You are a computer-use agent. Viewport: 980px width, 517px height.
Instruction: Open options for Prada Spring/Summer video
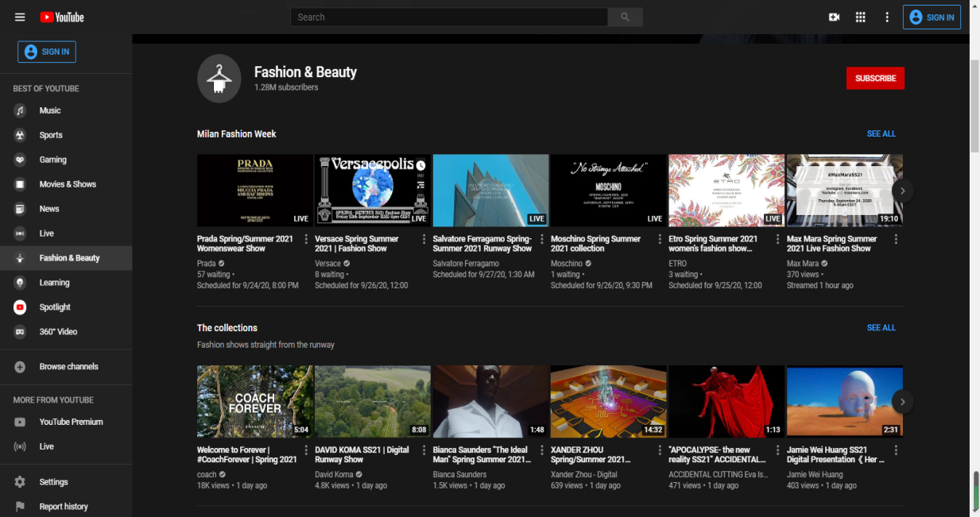[307, 239]
